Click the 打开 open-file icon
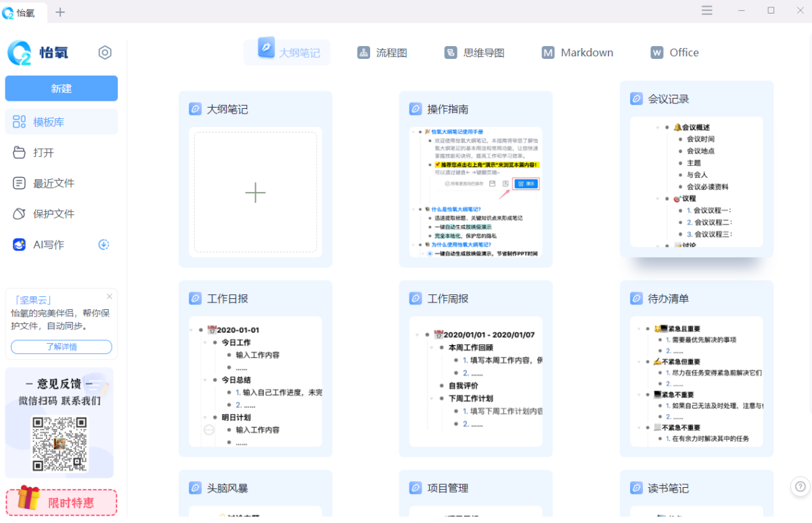 coord(20,152)
